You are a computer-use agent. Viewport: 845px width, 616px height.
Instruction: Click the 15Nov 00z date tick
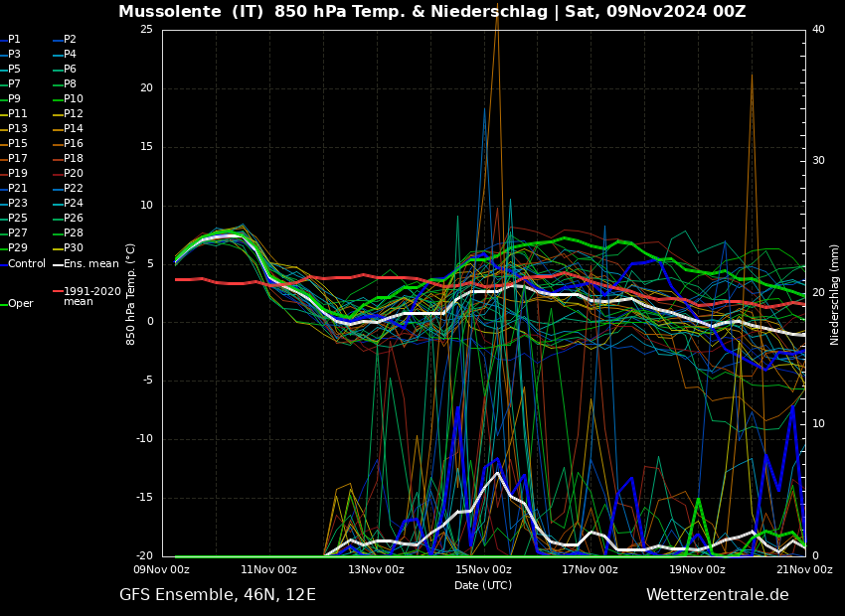483,569
